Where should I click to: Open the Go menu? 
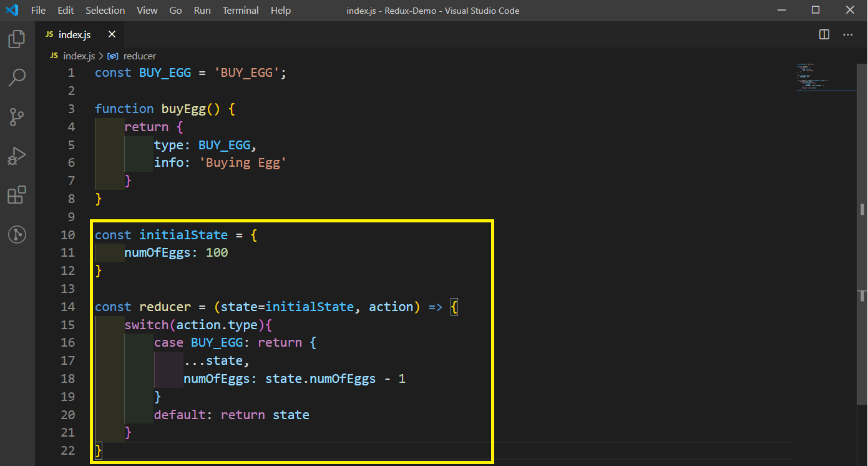[176, 10]
